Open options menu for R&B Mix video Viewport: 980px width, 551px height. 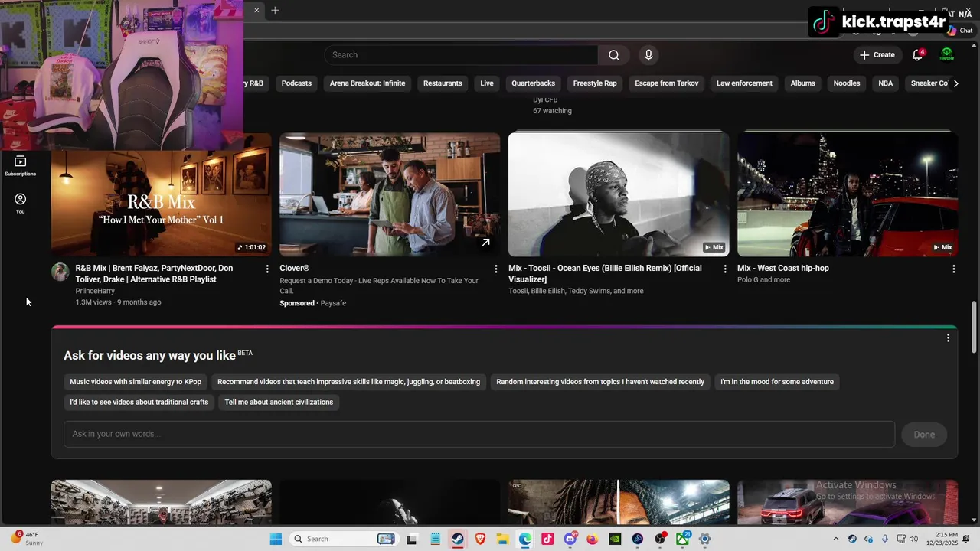(x=267, y=269)
